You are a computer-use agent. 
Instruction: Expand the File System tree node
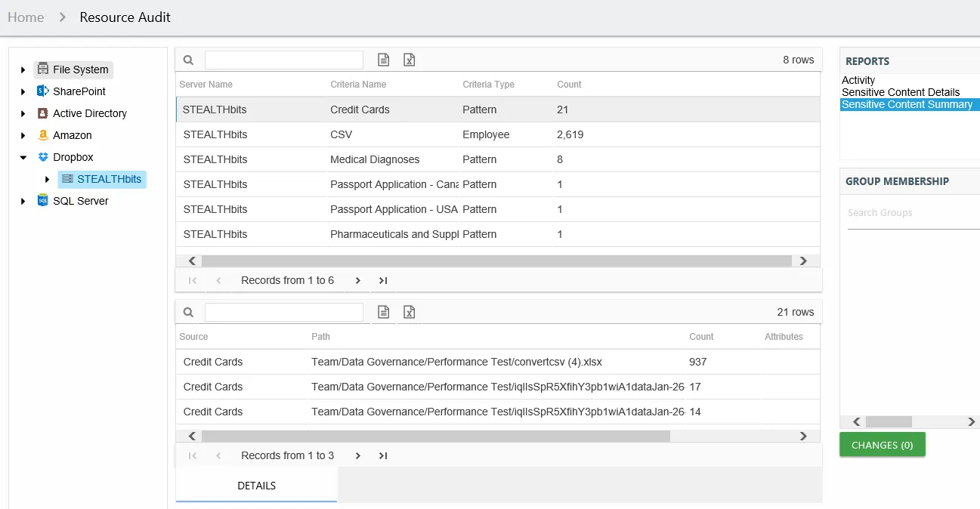(23, 69)
